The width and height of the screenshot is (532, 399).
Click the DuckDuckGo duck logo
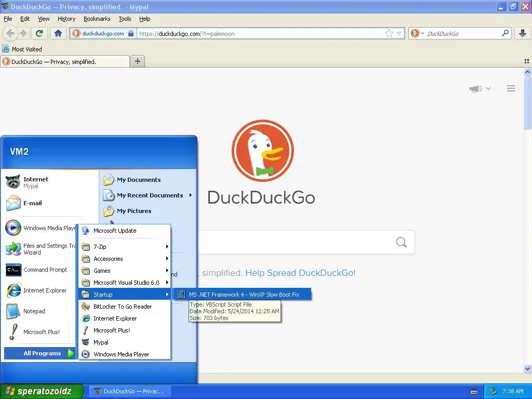(x=262, y=151)
